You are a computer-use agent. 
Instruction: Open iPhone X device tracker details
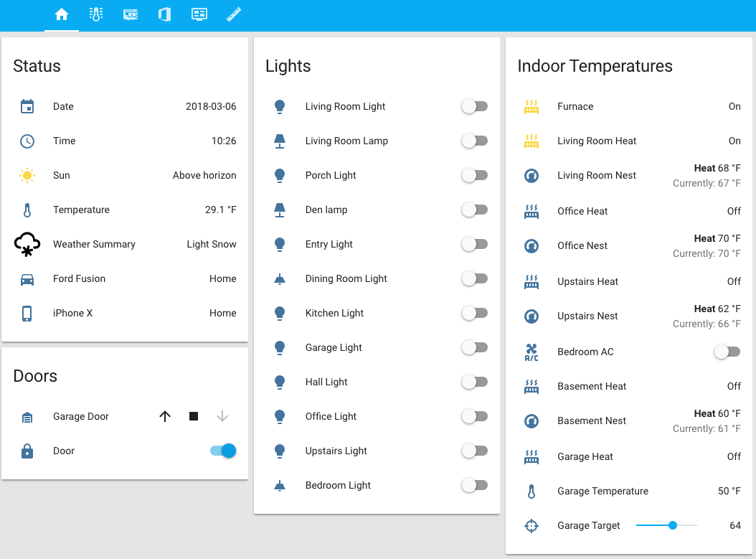pyautogui.click(x=72, y=314)
